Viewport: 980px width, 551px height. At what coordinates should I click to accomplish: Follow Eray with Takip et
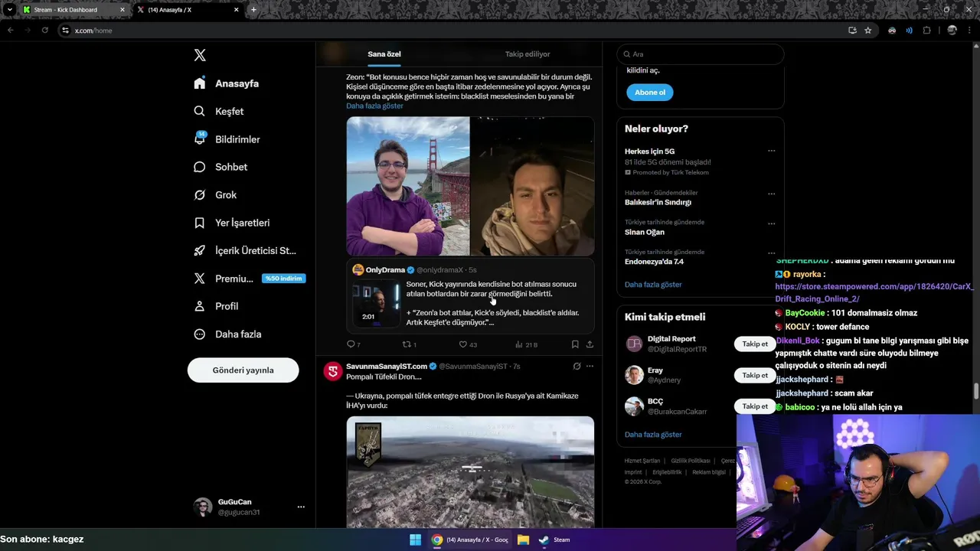[x=755, y=375]
